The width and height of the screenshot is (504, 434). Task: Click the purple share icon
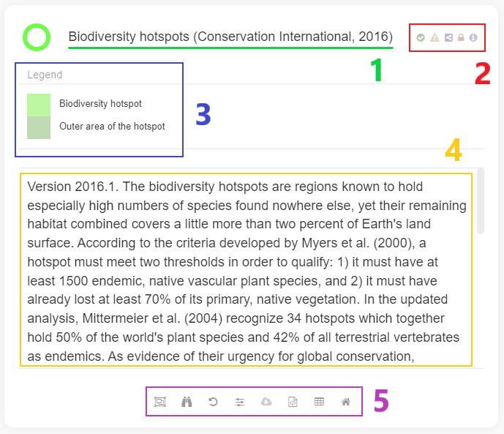tap(448, 37)
